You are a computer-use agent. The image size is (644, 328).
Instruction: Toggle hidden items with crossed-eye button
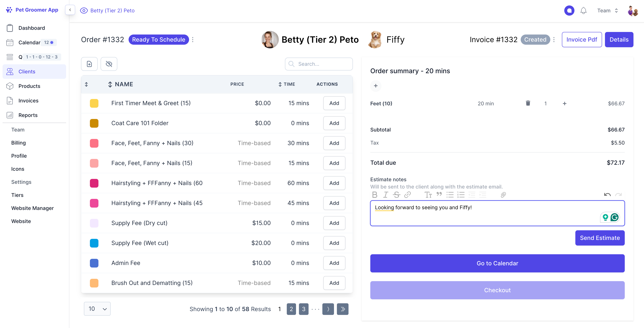109,64
